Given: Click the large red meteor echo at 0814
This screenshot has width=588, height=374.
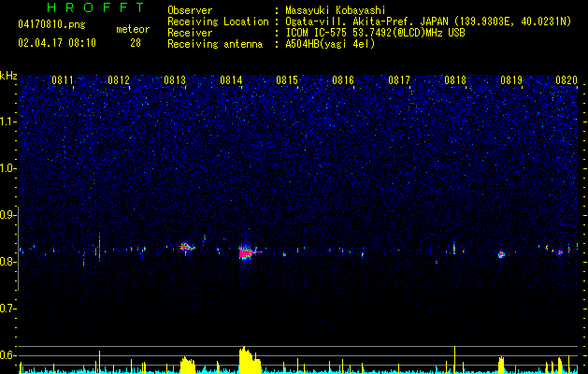Looking at the screenshot, I should 247,252.
